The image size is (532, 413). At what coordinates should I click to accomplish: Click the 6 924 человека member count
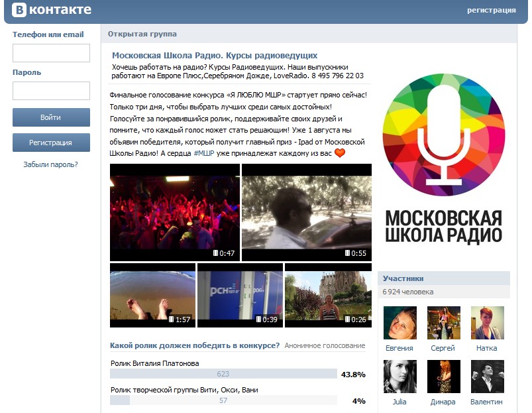(x=408, y=292)
